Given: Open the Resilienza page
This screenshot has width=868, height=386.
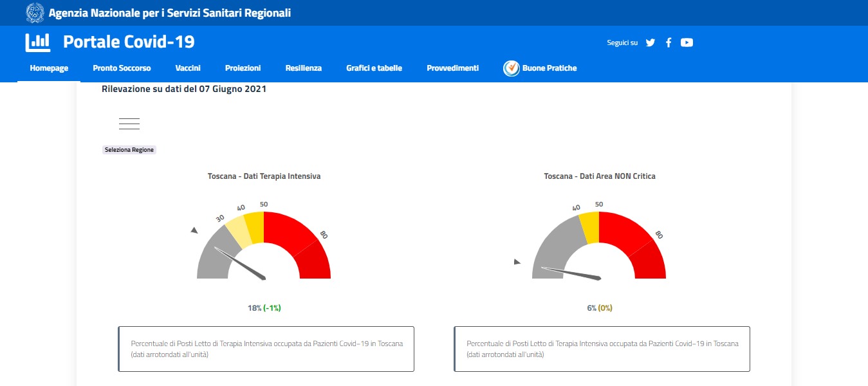Looking at the screenshot, I should pyautogui.click(x=304, y=68).
